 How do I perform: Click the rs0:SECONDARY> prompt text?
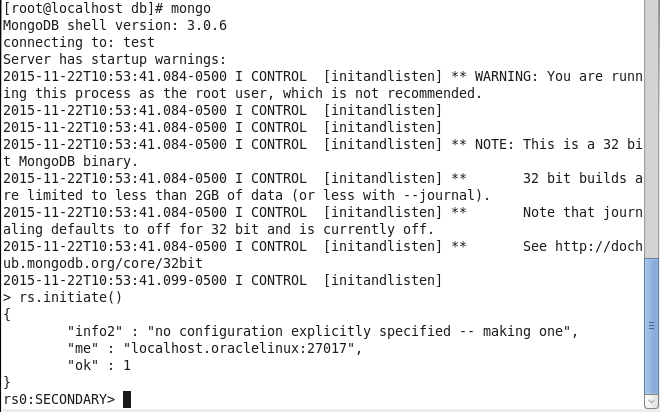[x=59, y=399]
